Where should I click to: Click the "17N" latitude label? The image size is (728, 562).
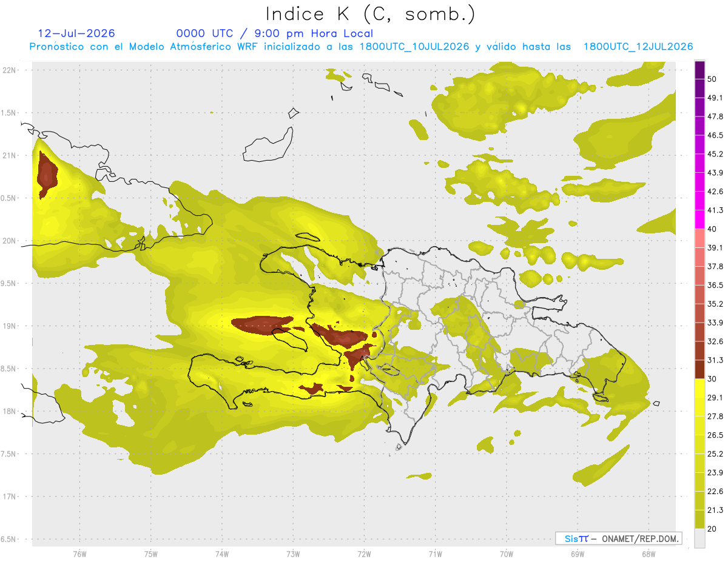tap(8, 497)
